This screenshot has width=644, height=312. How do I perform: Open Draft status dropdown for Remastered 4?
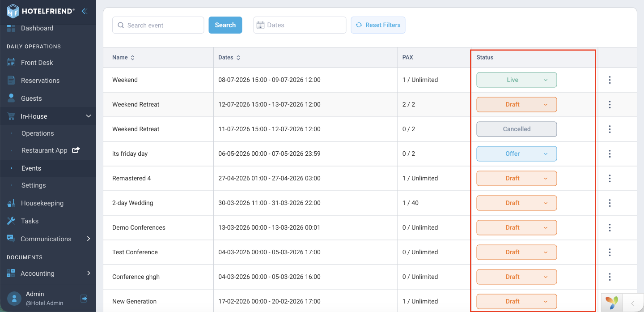(x=517, y=178)
